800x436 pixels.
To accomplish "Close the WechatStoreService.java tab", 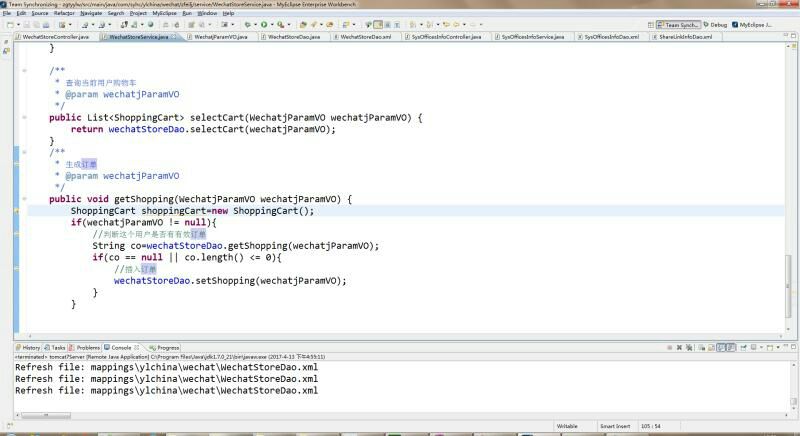I will coord(174,37).
